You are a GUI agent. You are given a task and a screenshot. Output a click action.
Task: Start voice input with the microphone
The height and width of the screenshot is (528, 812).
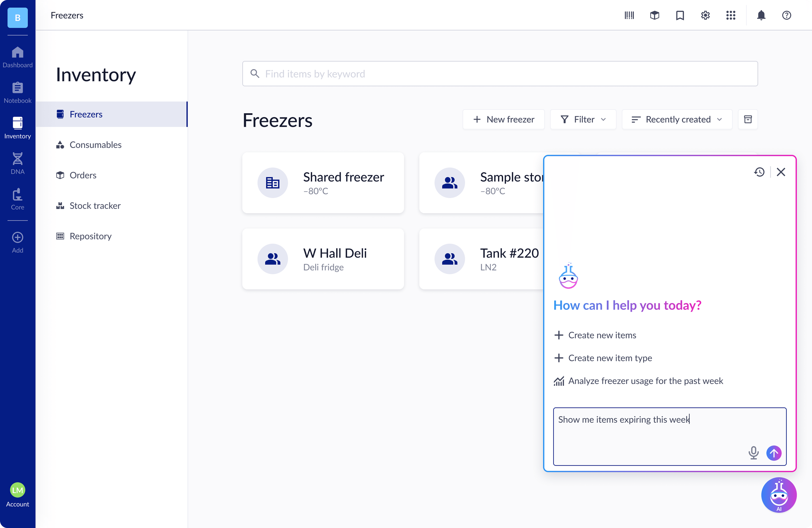click(x=754, y=453)
